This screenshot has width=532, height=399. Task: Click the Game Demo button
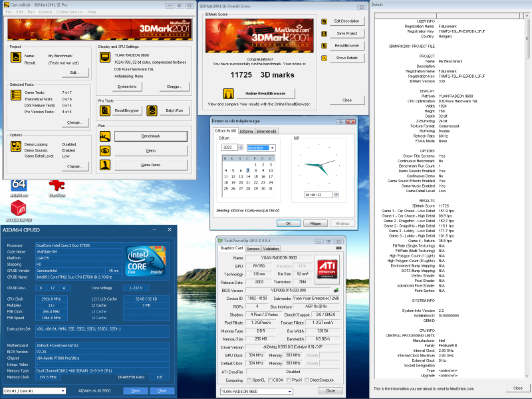[151, 165]
